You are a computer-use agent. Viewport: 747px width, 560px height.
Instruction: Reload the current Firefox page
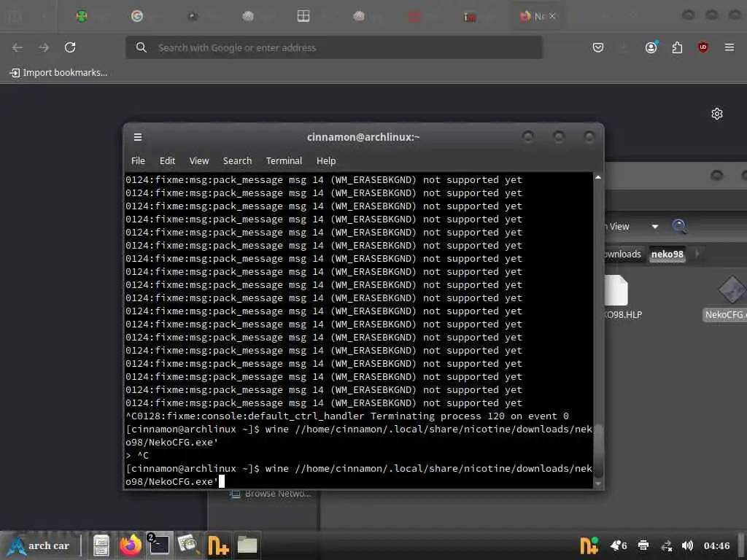pyautogui.click(x=70, y=47)
